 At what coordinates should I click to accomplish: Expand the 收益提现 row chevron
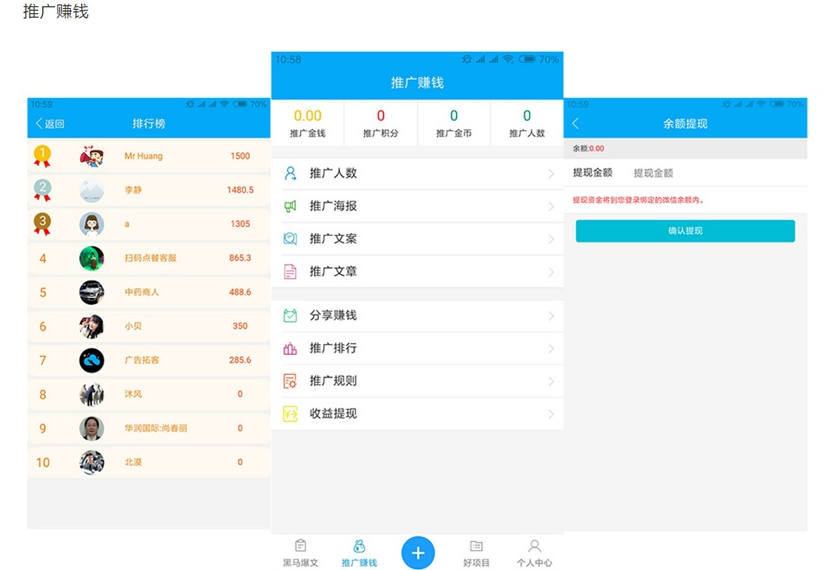[551, 414]
